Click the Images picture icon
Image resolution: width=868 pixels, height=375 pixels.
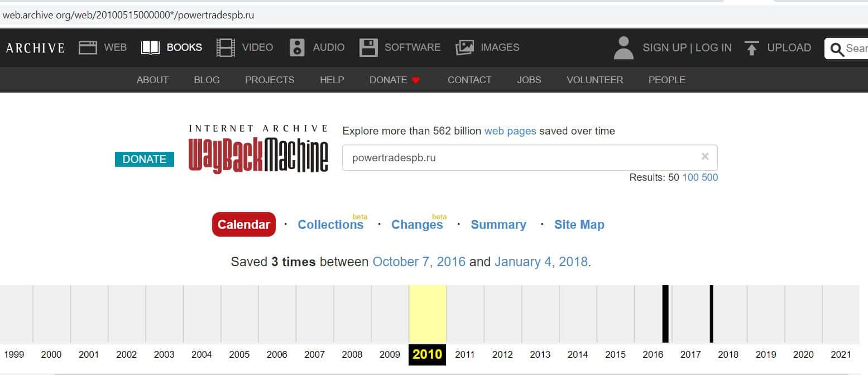click(x=465, y=47)
